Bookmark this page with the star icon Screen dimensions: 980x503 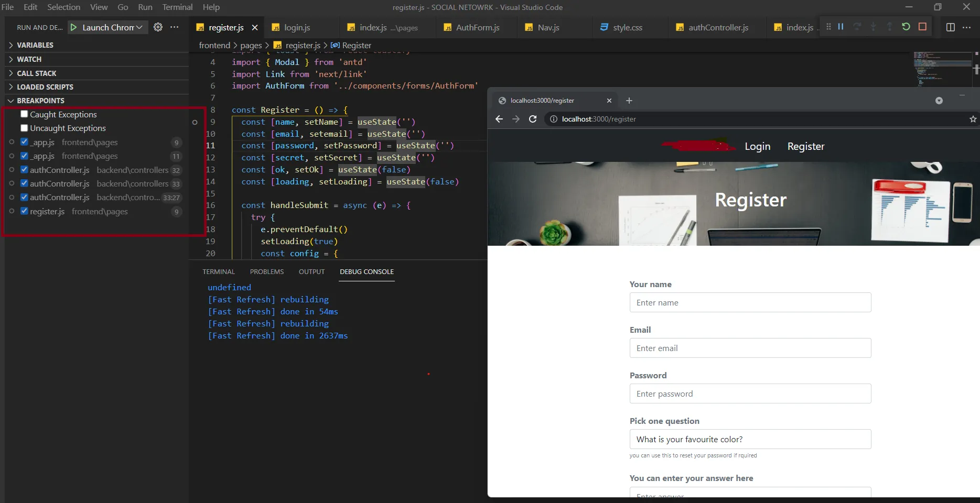[973, 119]
